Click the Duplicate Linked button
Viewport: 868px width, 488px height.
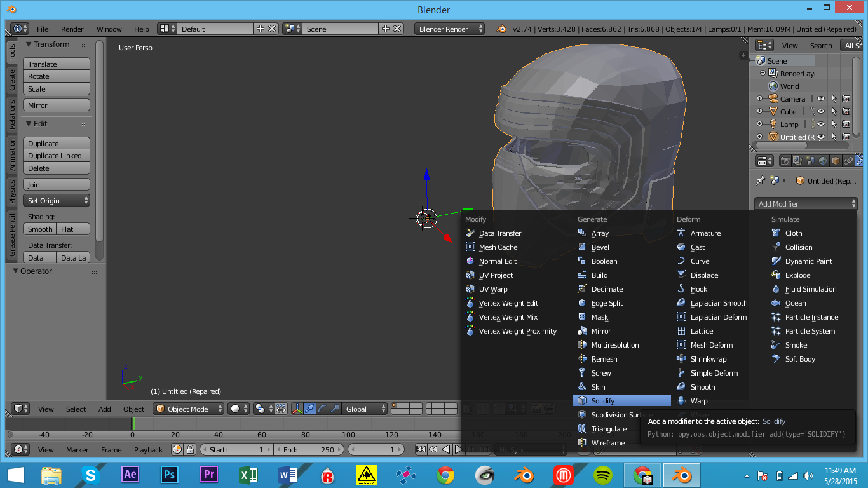(x=57, y=156)
